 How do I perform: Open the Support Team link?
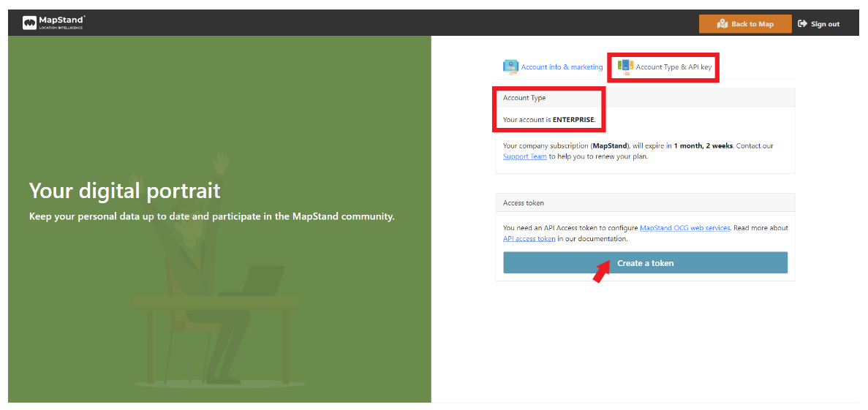[525, 156]
